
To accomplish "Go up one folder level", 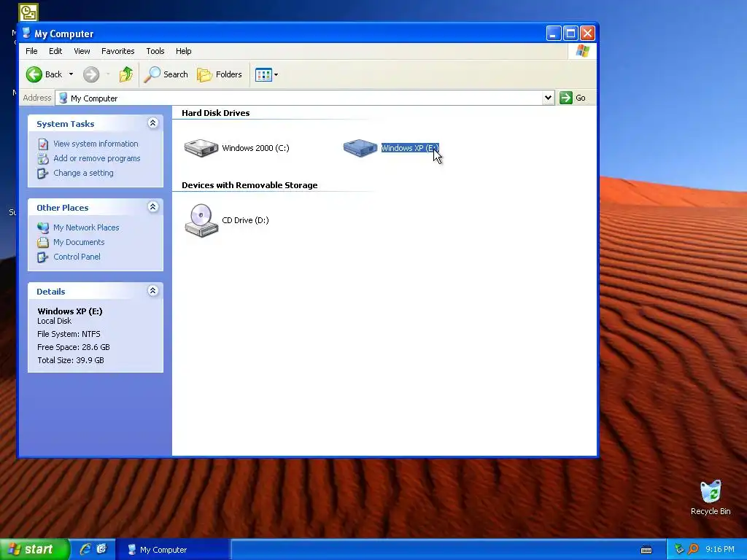I will point(125,74).
